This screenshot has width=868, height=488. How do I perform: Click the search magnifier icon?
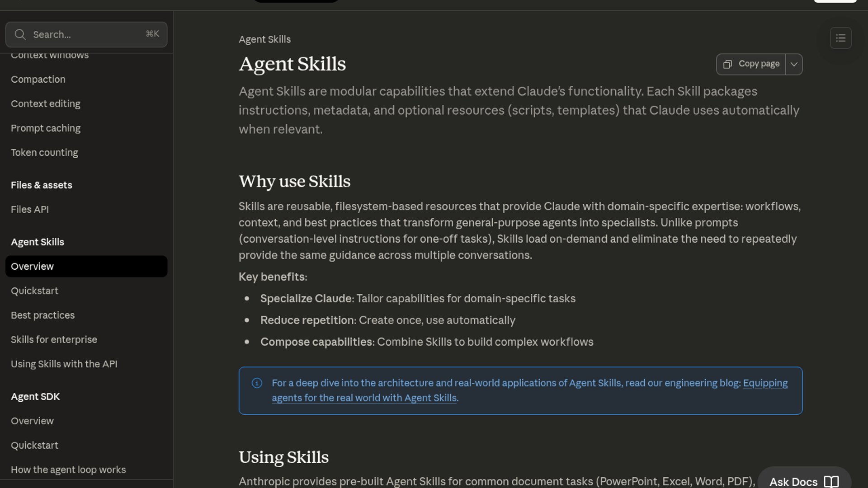point(20,35)
